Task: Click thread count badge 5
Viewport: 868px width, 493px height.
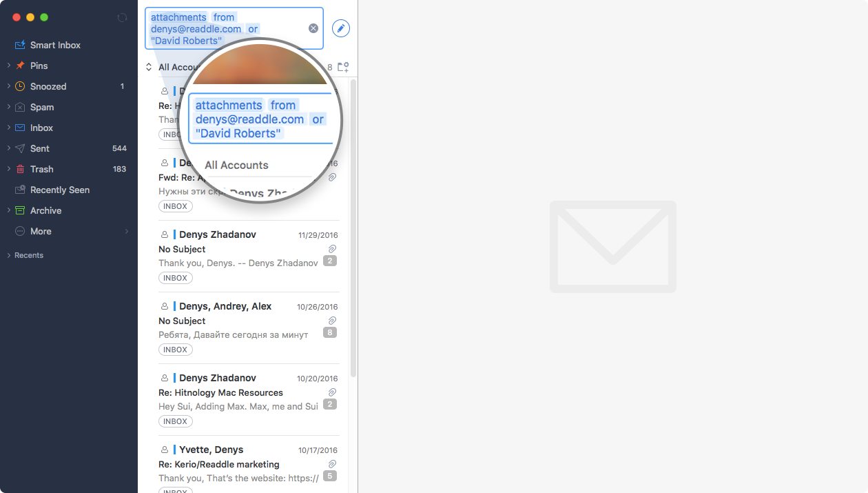Action: (x=330, y=476)
